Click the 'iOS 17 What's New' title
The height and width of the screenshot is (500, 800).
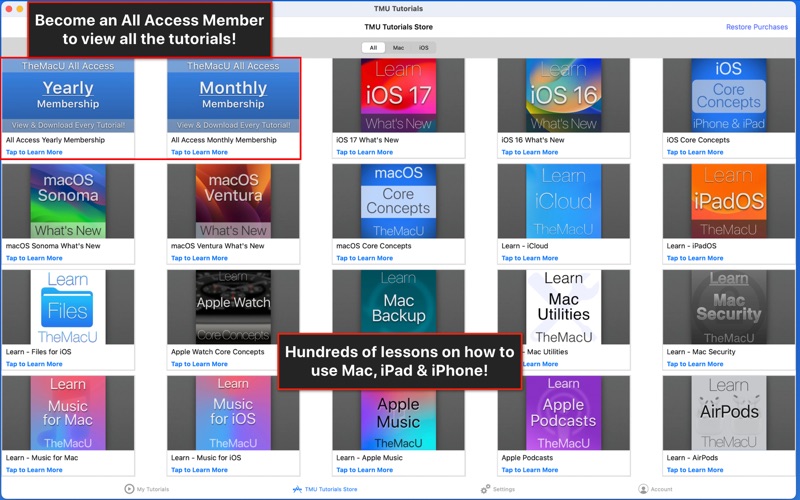coord(367,140)
